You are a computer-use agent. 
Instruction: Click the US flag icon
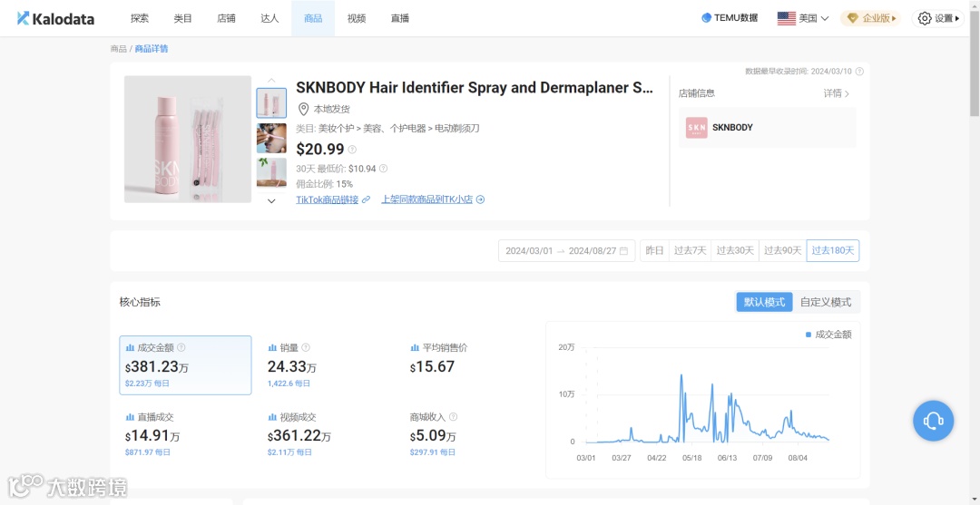click(x=786, y=18)
